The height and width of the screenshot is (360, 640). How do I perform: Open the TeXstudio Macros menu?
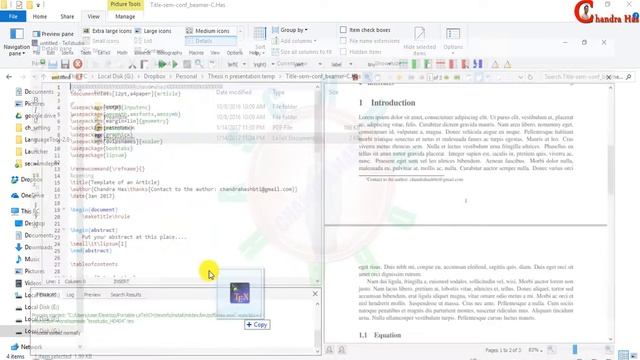[x=196, y=53]
